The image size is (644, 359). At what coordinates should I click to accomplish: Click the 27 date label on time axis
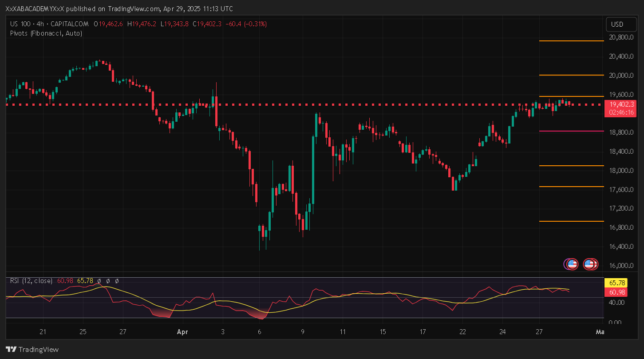tap(539, 332)
